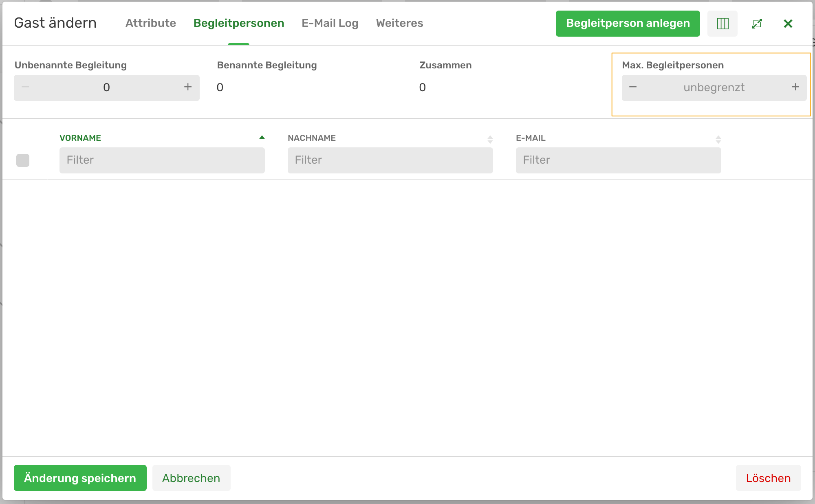The image size is (815, 504).
Task: Save with Änderung speichern button
Action: pyautogui.click(x=80, y=478)
